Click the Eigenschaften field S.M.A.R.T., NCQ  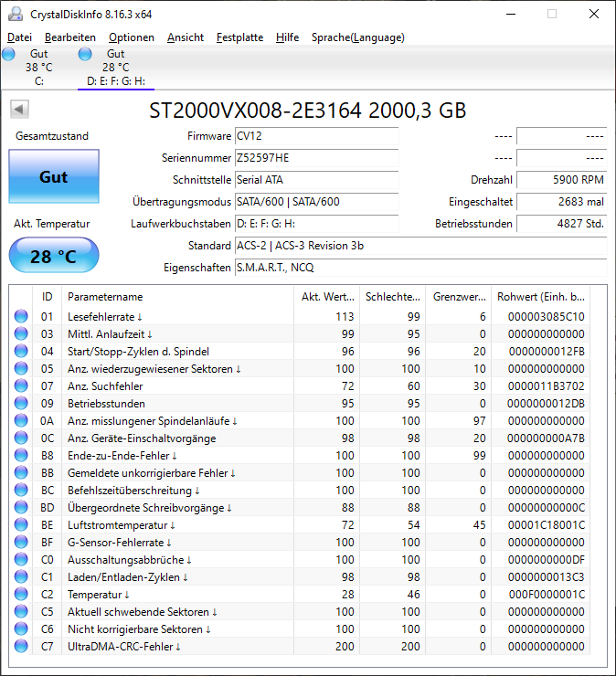[x=421, y=268]
